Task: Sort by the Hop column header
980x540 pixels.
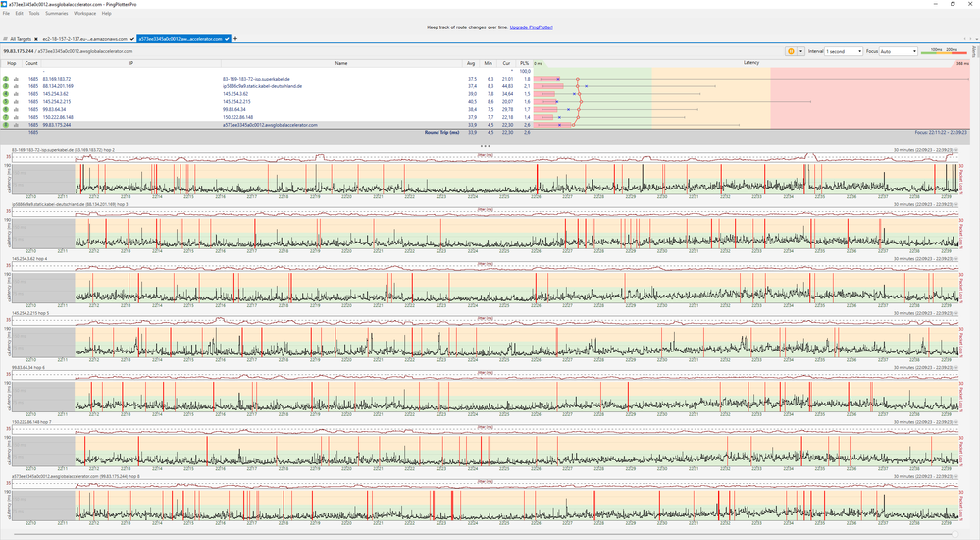Action: click(11, 63)
